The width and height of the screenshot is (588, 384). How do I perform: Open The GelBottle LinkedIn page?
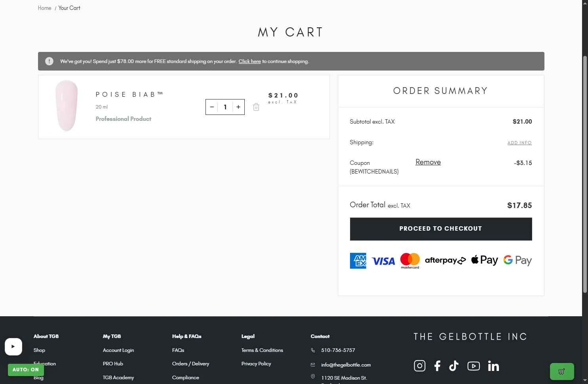(x=493, y=366)
